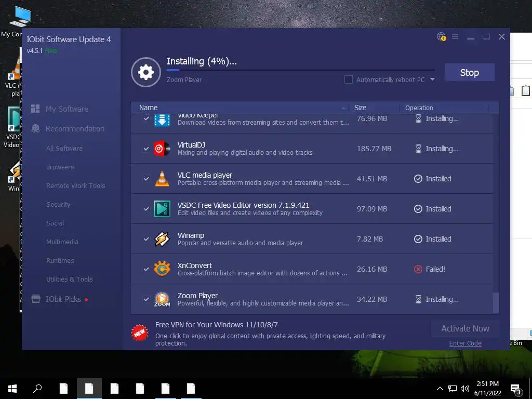Select Multimedia category
Viewport: 532px width, 399px height.
[x=62, y=242]
